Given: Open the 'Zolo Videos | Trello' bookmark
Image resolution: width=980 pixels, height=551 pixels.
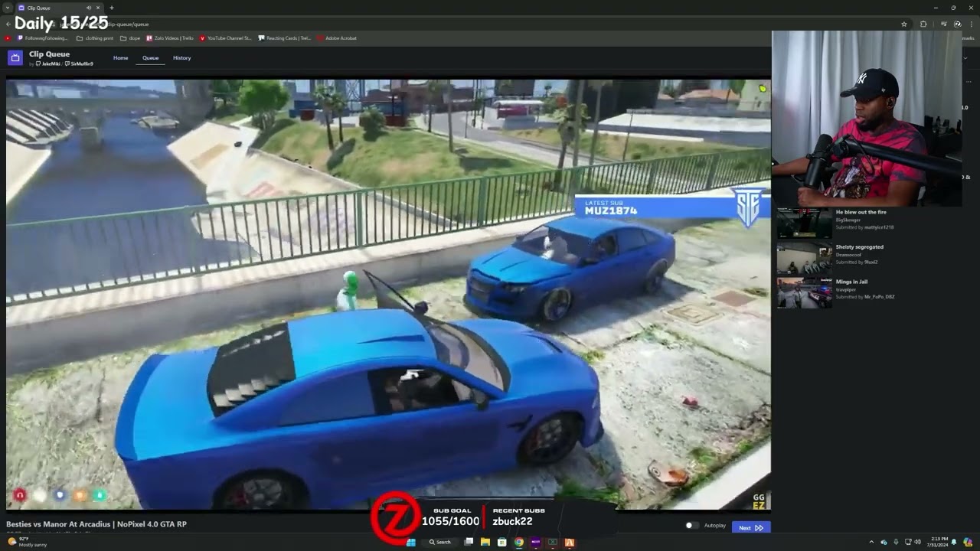Looking at the screenshot, I should point(170,37).
